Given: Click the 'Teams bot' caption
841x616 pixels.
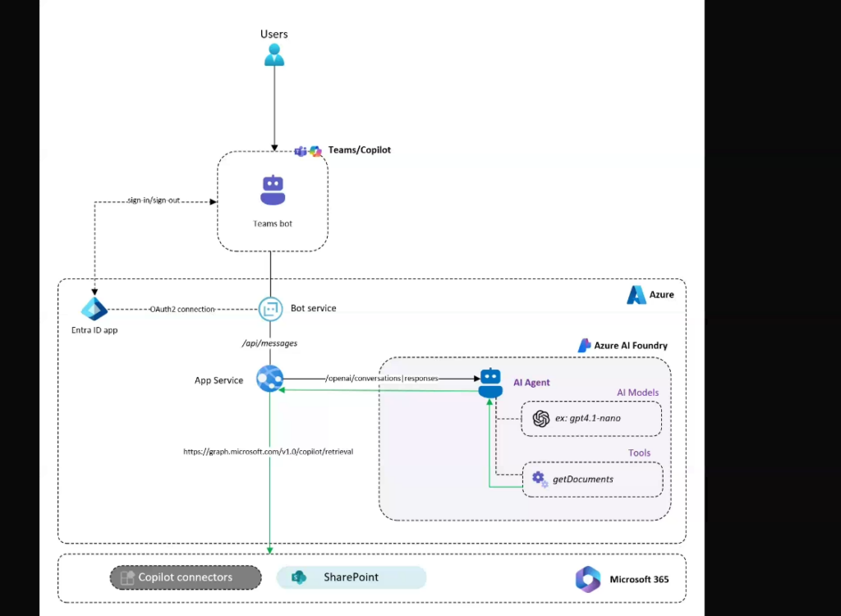Looking at the screenshot, I should pyautogui.click(x=273, y=223).
